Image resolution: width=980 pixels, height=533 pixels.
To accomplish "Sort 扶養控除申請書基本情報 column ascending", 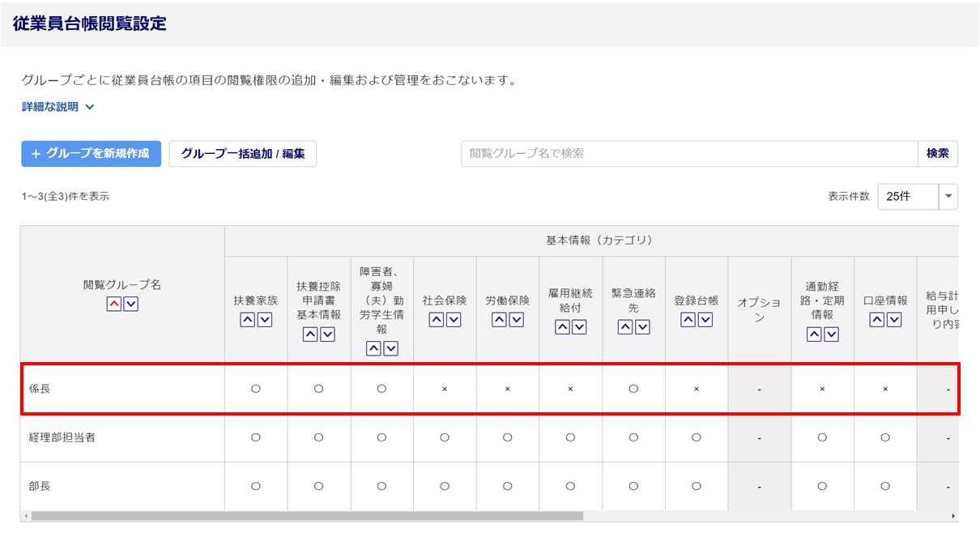I will (311, 335).
